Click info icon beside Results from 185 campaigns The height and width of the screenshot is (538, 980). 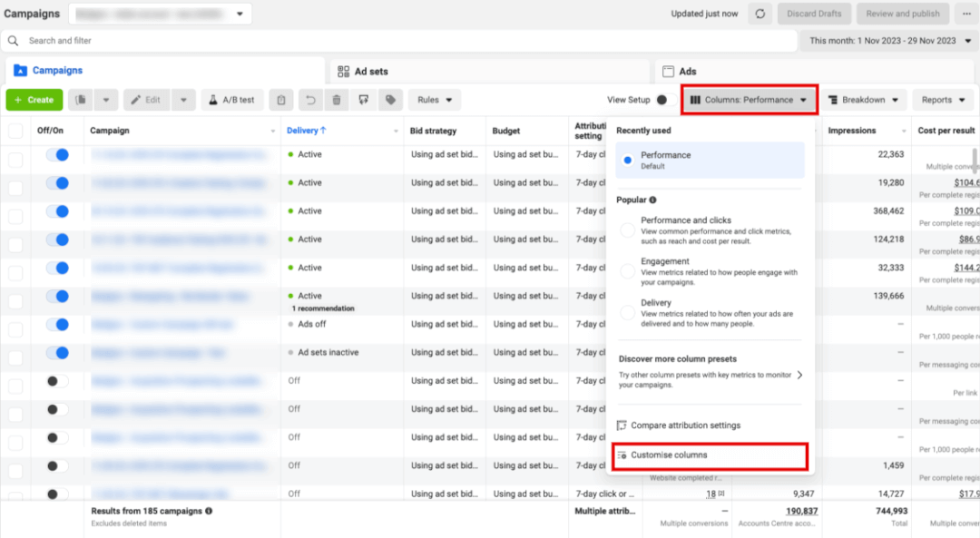coord(209,511)
